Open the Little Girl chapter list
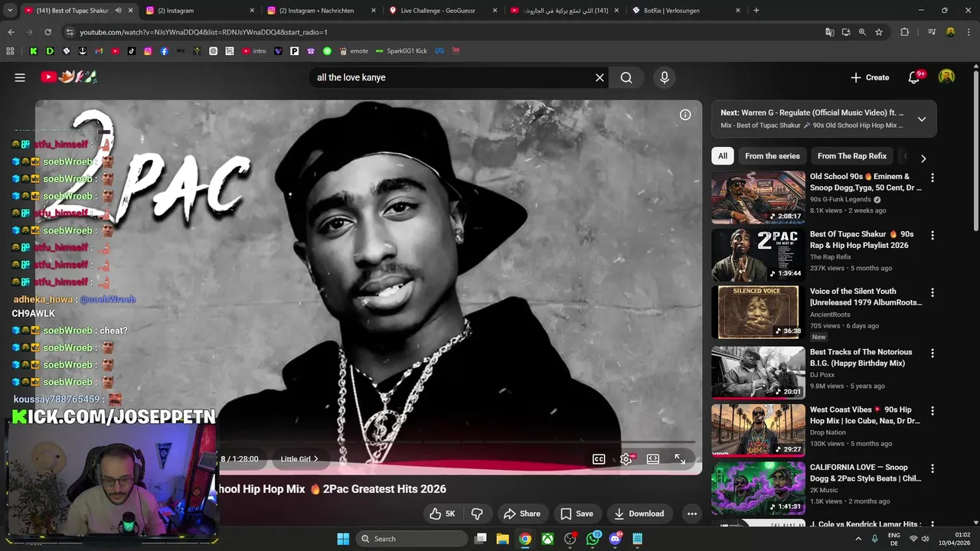Screen dimensions: 980x551 click(x=299, y=459)
